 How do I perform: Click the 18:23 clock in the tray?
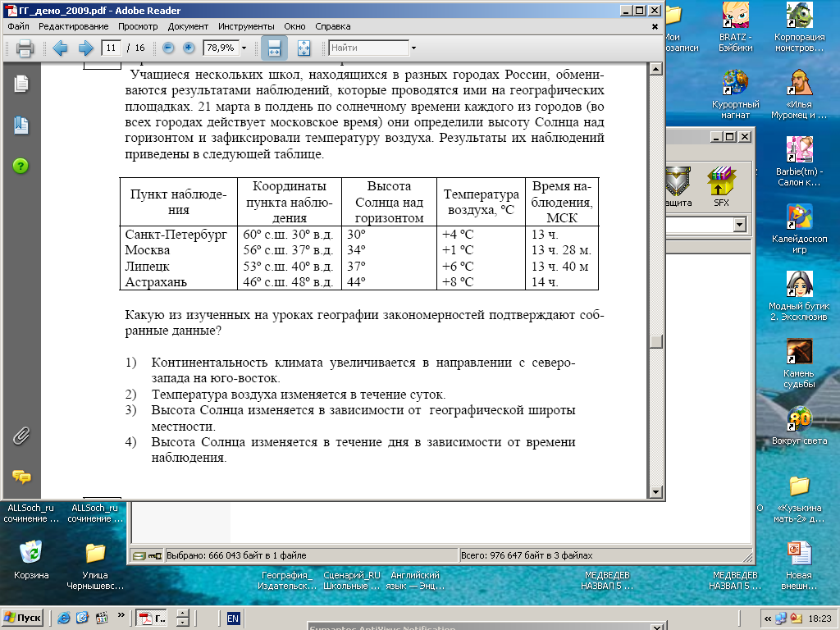tap(820, 619)
